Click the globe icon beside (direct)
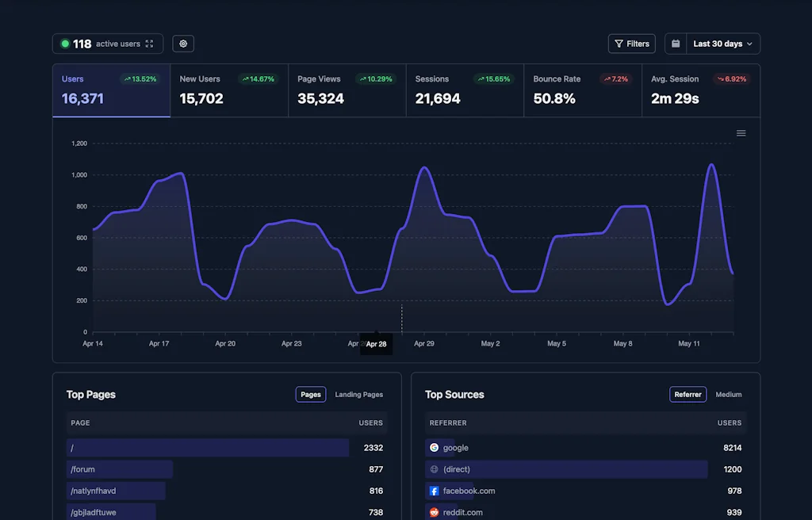The height and width of the screenshot is (520, 812). (434, 468)
